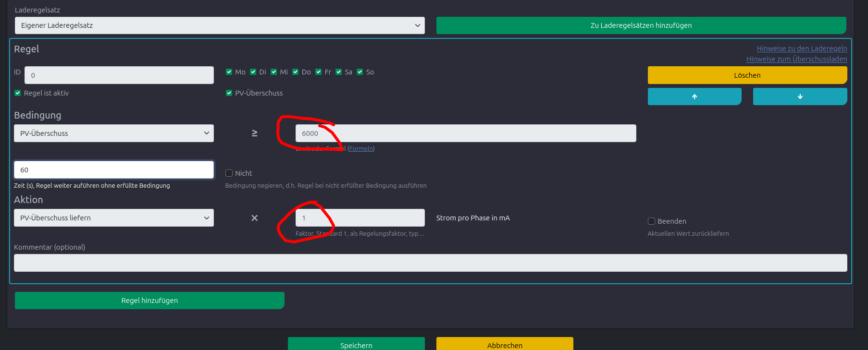Screen dimensions: 868x350
Task: Click the Kommentar text field
Action: tap(430, 263)
